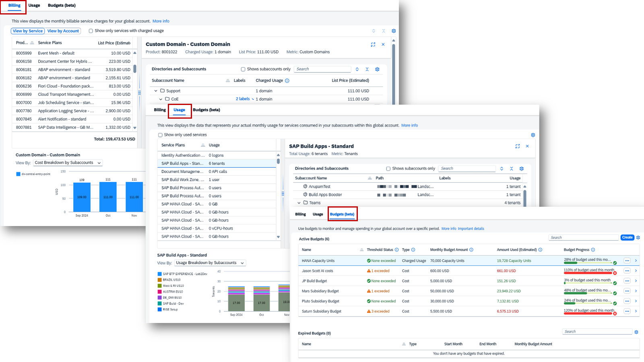Click HANA Capacity Units 28% budget progress bar
The height and width of the screenshot is (362, 644).
[588, 263]
